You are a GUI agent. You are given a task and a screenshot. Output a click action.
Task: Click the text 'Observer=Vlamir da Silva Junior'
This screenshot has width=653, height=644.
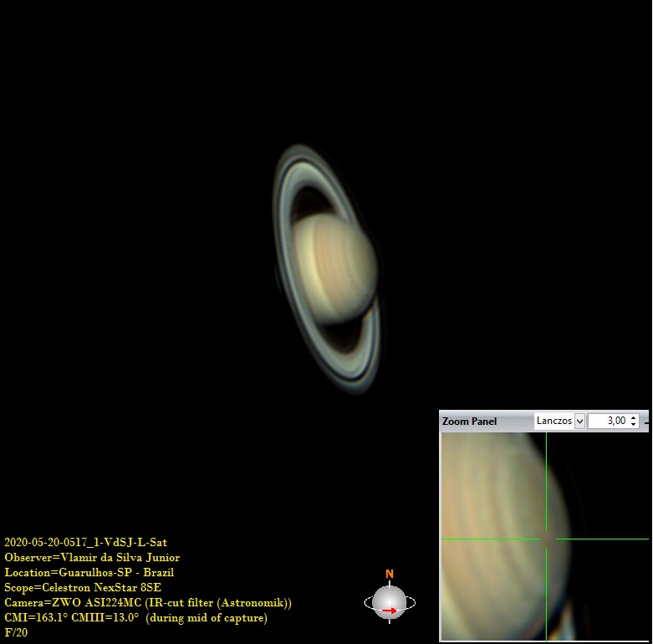[x=92, y=557]
